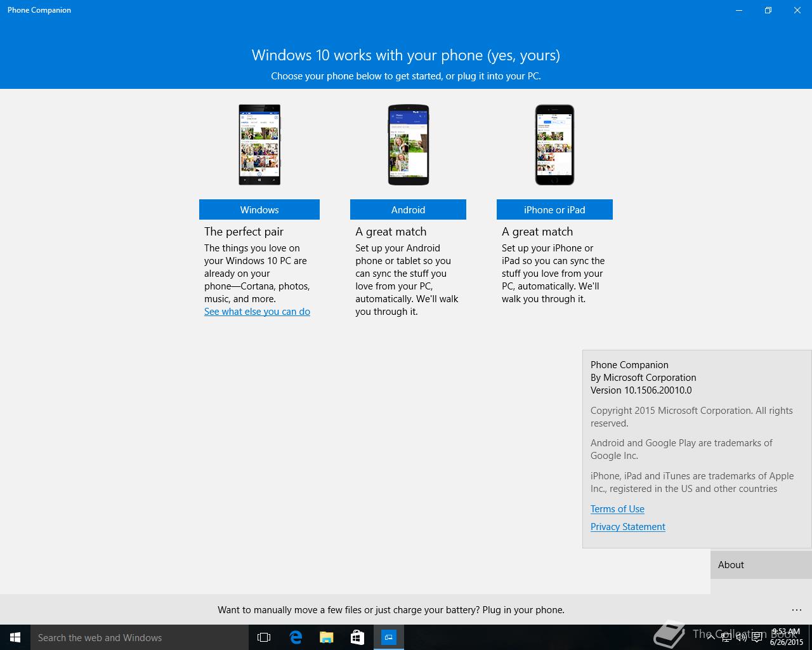Image resolution: width=812 pixels, height=650 pixels.
Task: Click the iPhone image
Action: pos(554,145)
